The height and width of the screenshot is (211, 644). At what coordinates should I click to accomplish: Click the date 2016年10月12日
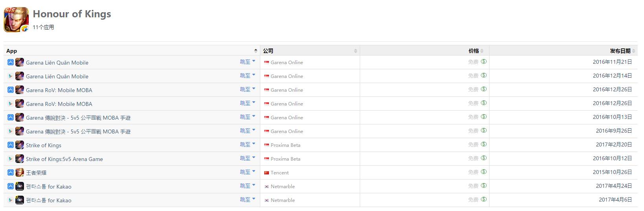(x=613, y=158)
